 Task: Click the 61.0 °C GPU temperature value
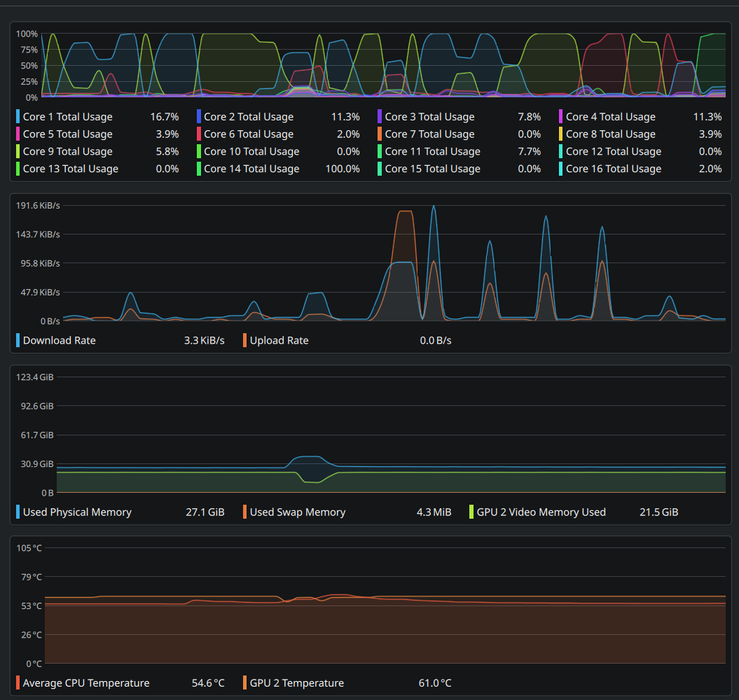(x=435, y=683)
